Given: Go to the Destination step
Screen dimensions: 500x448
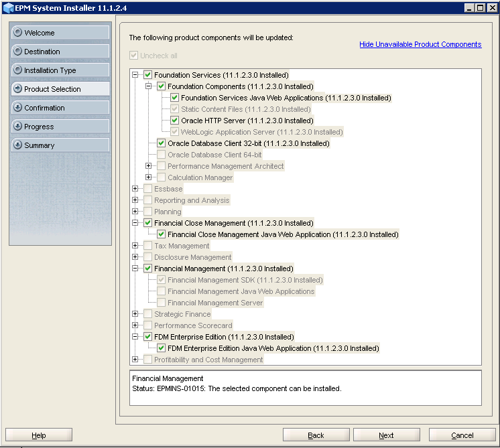Looking at the screenshot, I should 60,52.
